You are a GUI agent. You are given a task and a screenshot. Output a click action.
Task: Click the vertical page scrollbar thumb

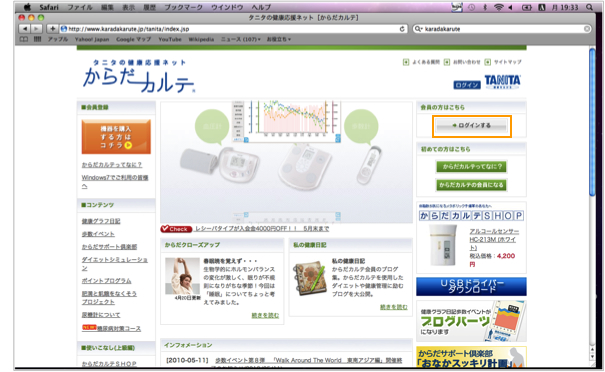click(592, 122)
